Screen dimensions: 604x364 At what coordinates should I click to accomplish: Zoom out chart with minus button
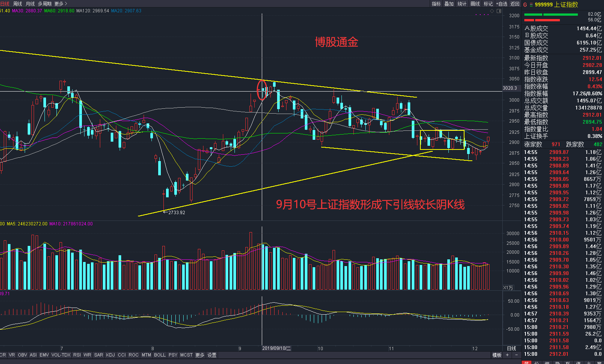(x=516, y=355)
